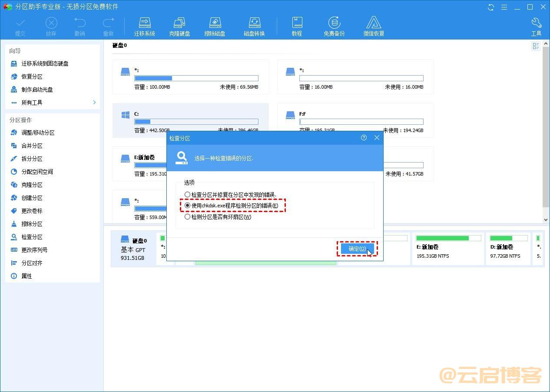Open the 工具 tools wrench icon

(536, 27)
